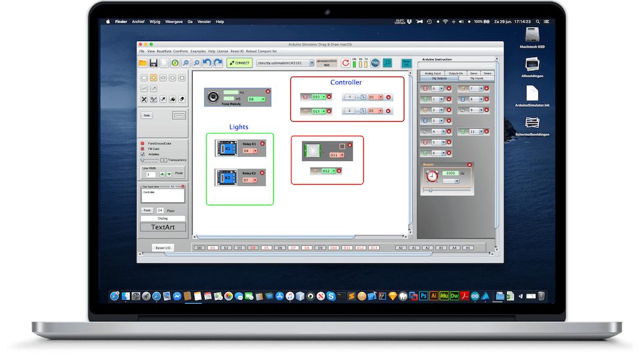Screen dimensions: 644x354
Task: Switch to the Servo tab
Action: [x=473, y=73]
